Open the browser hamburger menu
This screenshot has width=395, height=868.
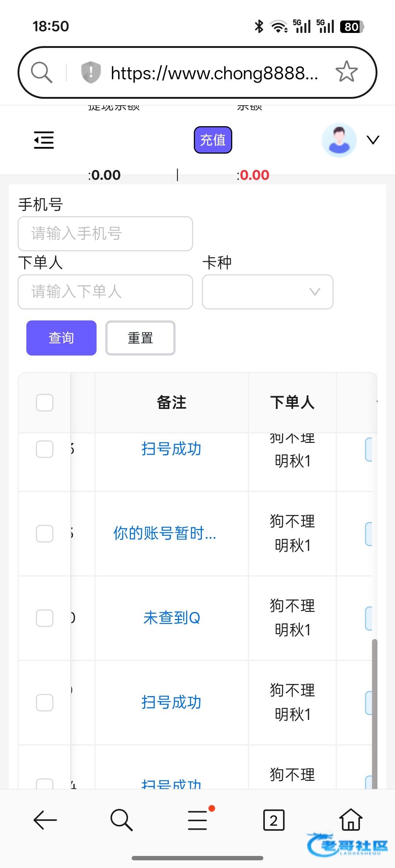[198, 820]
